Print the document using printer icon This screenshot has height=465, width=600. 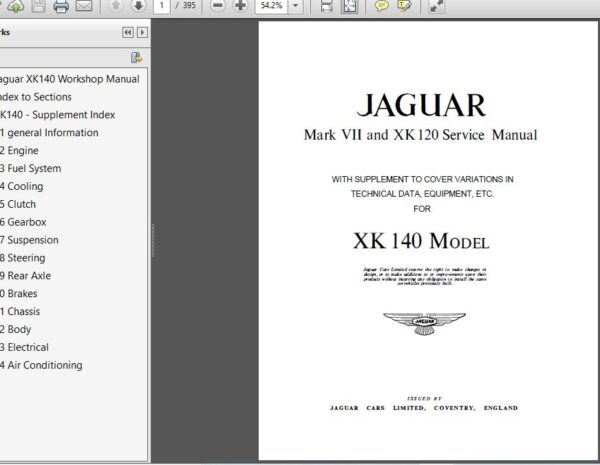click(x=61, y=6)
